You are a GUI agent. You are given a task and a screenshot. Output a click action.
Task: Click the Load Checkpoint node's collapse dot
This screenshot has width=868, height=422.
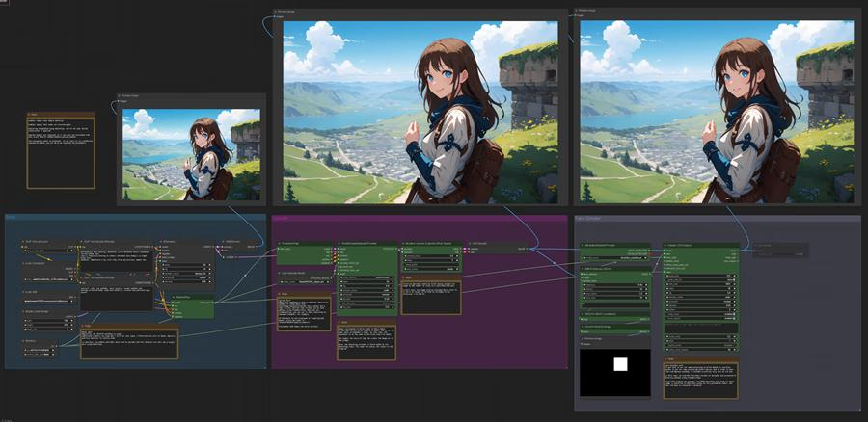click(22, 262)
